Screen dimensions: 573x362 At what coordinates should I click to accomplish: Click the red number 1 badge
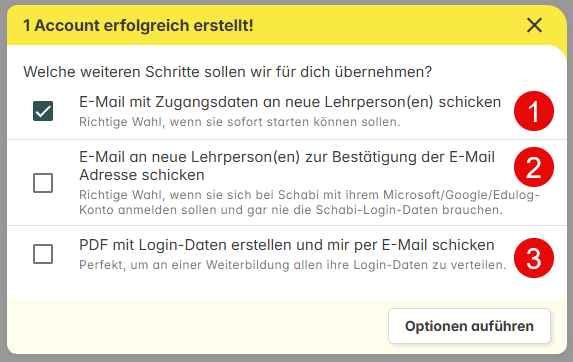pyautogui.click(x=534, y=111)
